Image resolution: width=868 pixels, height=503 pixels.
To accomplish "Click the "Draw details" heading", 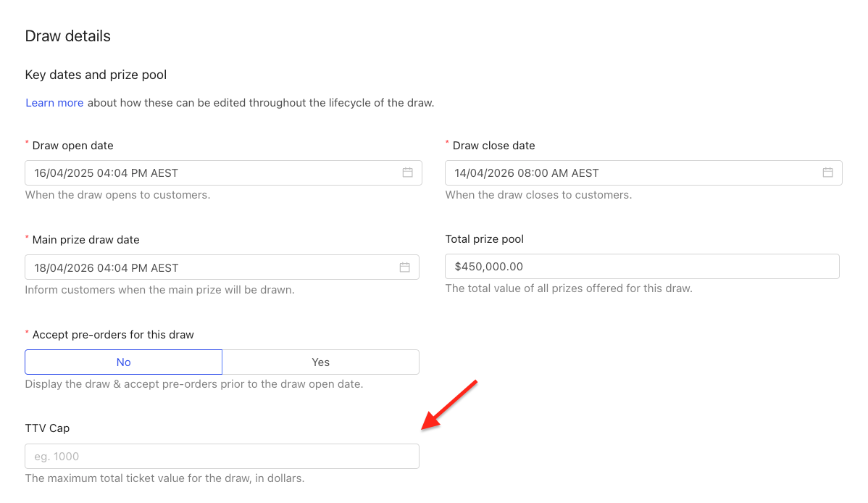I will pyautogui.click(x=67, y=36).
